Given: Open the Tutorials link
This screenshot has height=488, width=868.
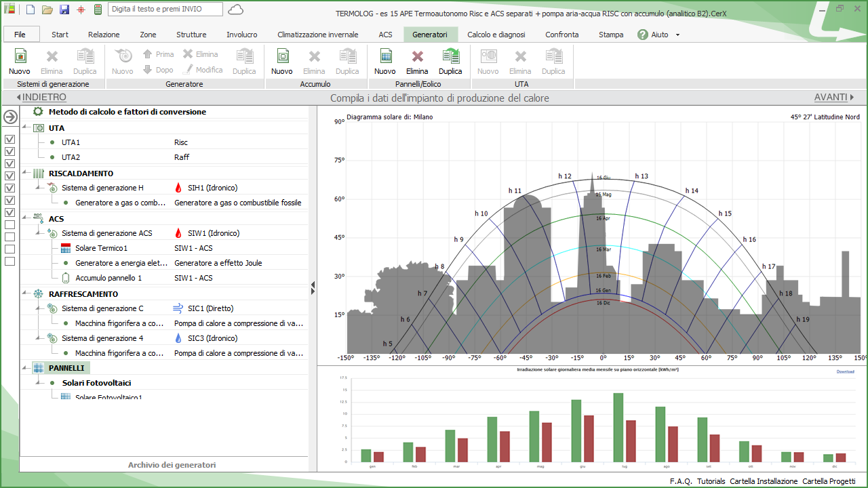Looking at the screenshot, I should [x=711, y=481].
